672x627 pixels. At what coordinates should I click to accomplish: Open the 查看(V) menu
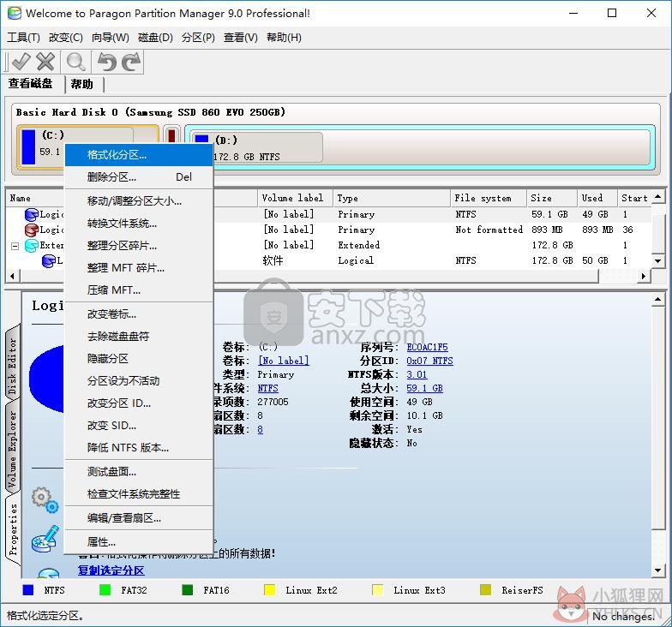coord(240,38)
